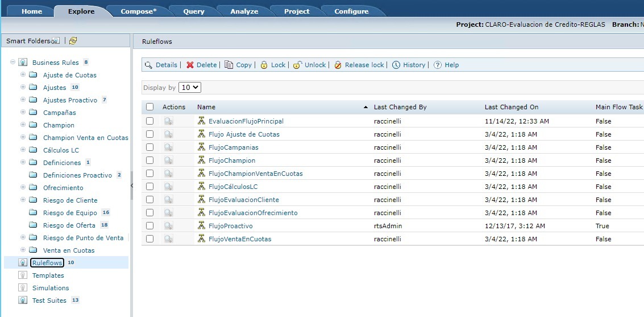Click the Copy icon in toolbar
This screenshot has height=317, width=644.
pyautogui.click(x=228, y=65)
